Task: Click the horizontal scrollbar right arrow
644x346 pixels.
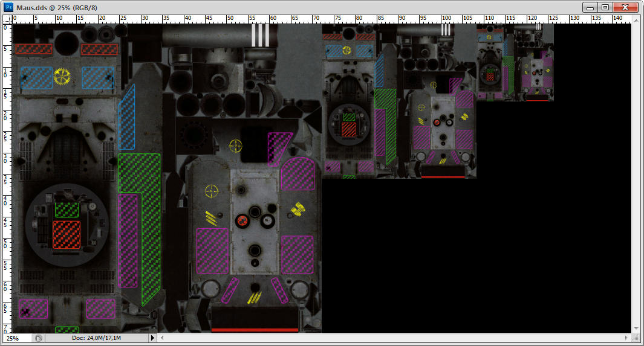Action: click(626, 338)
